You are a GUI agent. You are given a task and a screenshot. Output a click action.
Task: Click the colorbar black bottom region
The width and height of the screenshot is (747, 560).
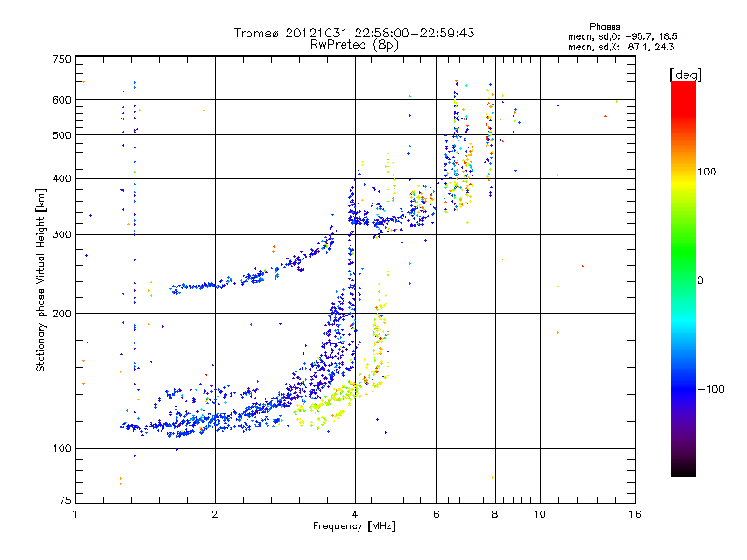click(x=684, y=469)
